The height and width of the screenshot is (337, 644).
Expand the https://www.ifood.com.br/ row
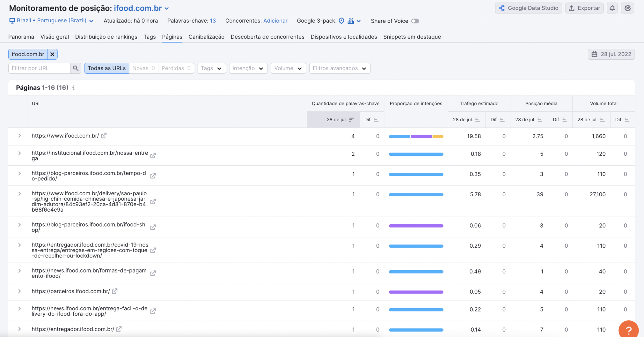click(19, 136)
